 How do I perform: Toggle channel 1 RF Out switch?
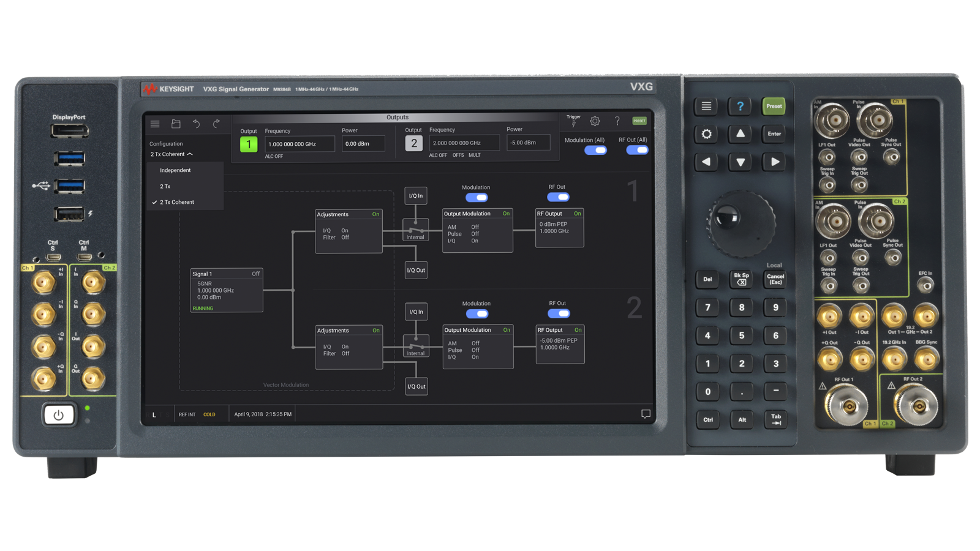coord(558,197)
